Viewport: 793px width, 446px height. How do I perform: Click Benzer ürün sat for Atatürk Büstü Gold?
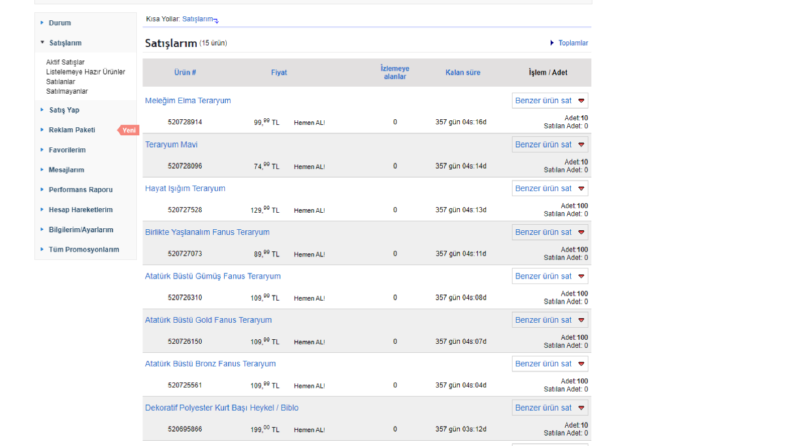543,320
